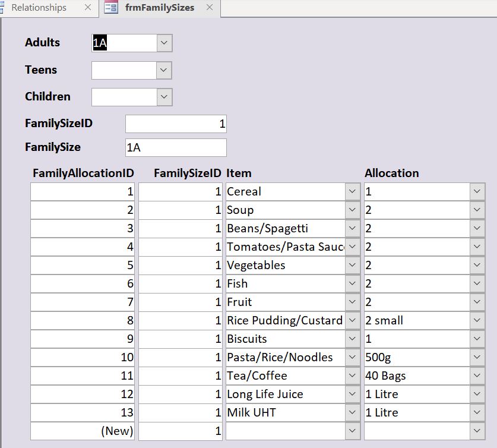Click the (New) FamilyAllocationID cell
Image resolution: width=497 pixels, height=448 pixels.
tap(83, 431)
